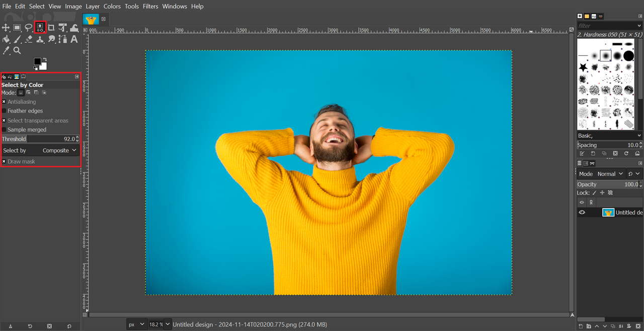
Task: Set selection mode to Subtract from selection
Action: [36, 92]
